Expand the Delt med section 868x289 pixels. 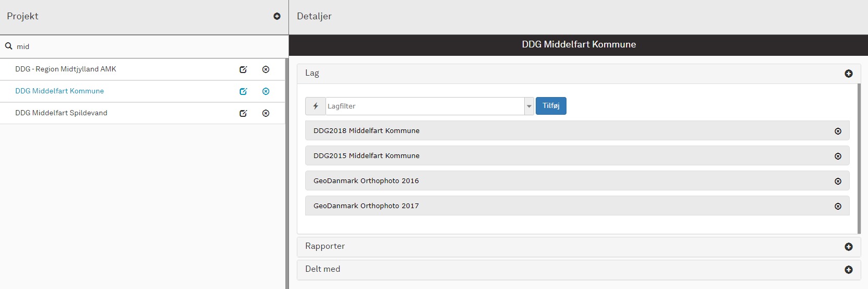coord(848,270)
